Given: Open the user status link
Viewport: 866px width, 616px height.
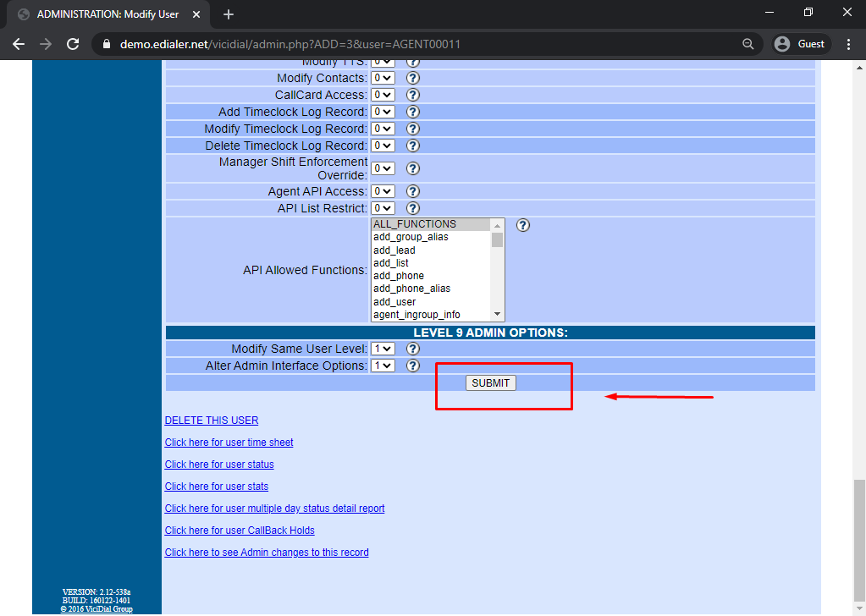Looking at the screenshot, I should [219, 465].
